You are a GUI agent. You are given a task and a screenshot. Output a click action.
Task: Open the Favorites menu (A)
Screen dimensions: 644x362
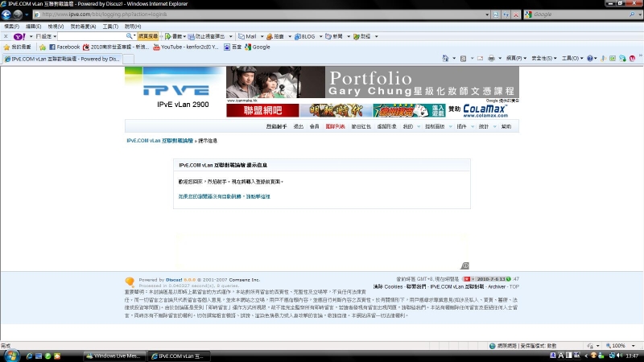pyautogui.click(x=83, y=27)
